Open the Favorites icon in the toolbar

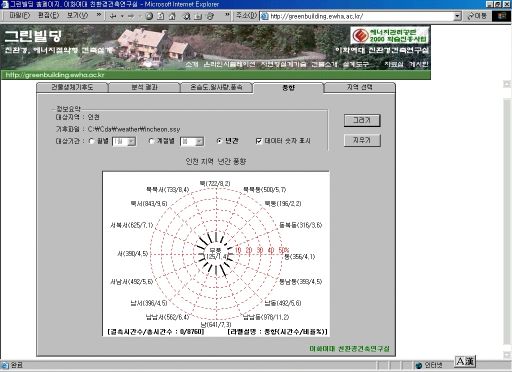(x=198, y=16)
